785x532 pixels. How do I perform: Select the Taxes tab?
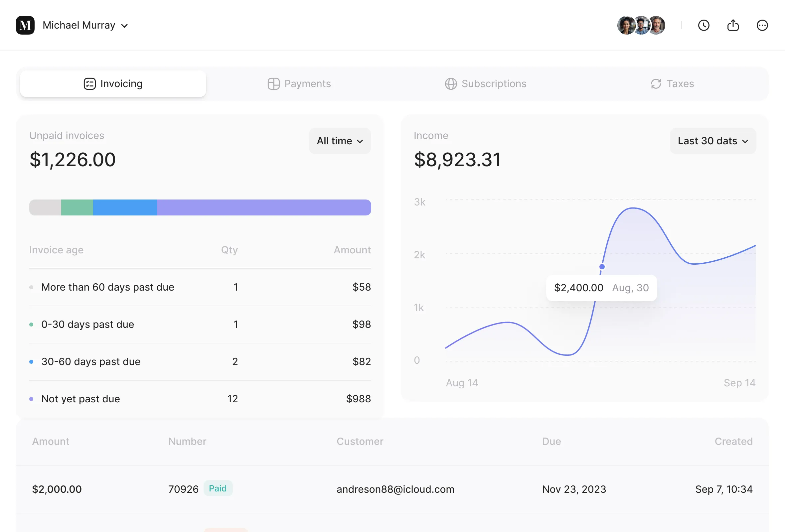pos(672,84)
